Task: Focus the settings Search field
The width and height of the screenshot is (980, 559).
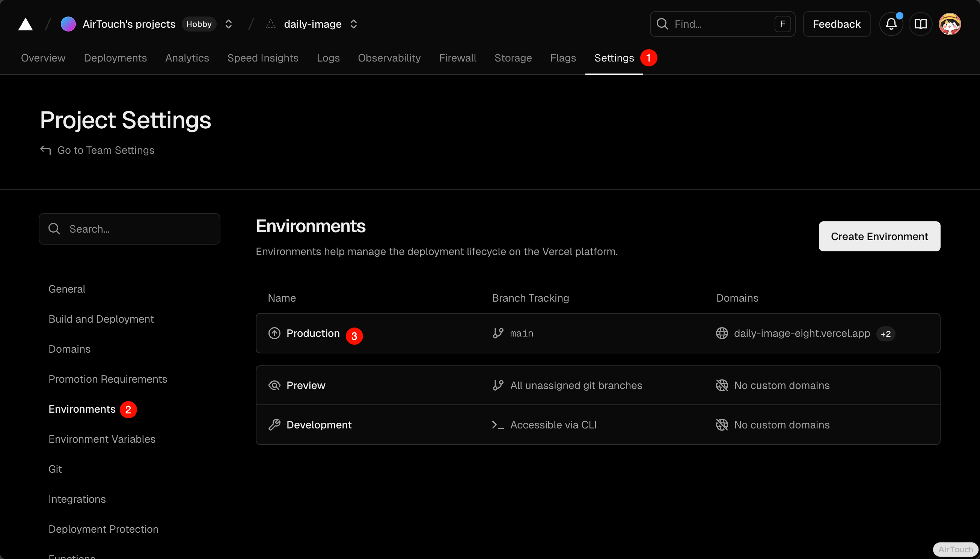Action: [x=130, y=229]
